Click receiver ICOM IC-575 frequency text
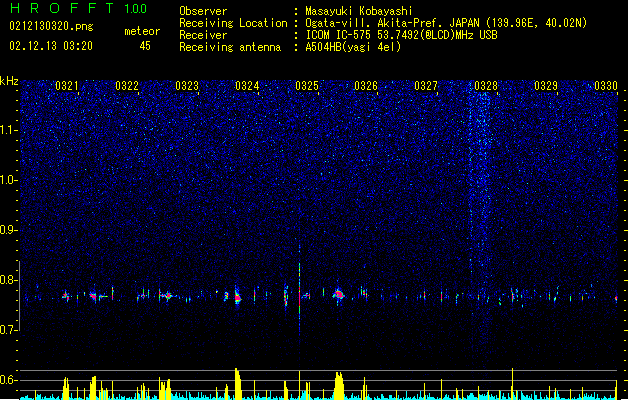Screen dimensions: 629x400 [x=401, y=35]
